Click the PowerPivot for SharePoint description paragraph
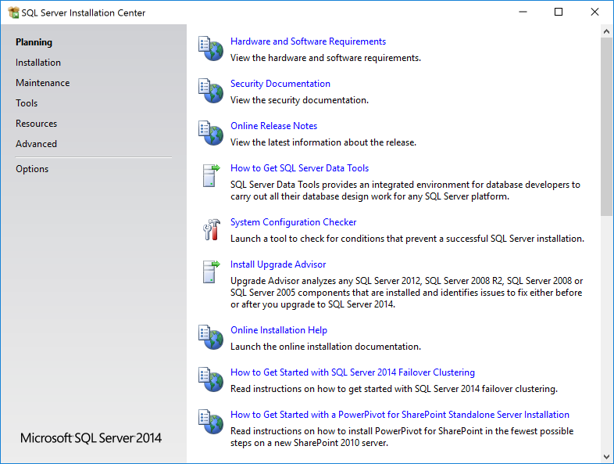The image size is (614, 464). [x=402, y=437]
